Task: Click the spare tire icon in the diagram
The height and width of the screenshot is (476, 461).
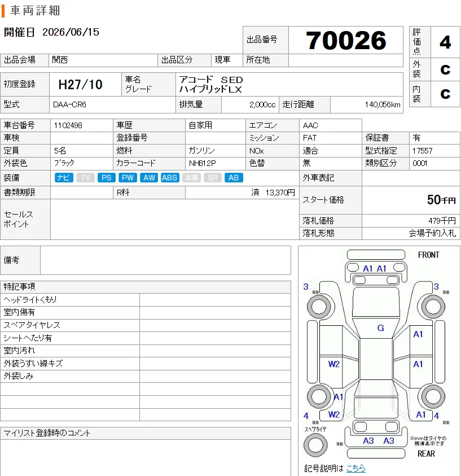Action: click(x=315, y=446)
